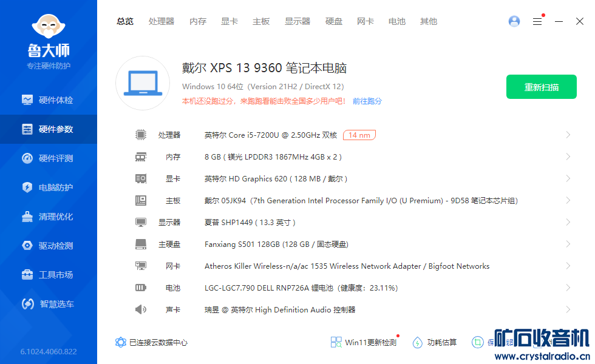Viewport: 595px width, 364px height.
Task: Switch to the 主板 tab
Action: 261,21
